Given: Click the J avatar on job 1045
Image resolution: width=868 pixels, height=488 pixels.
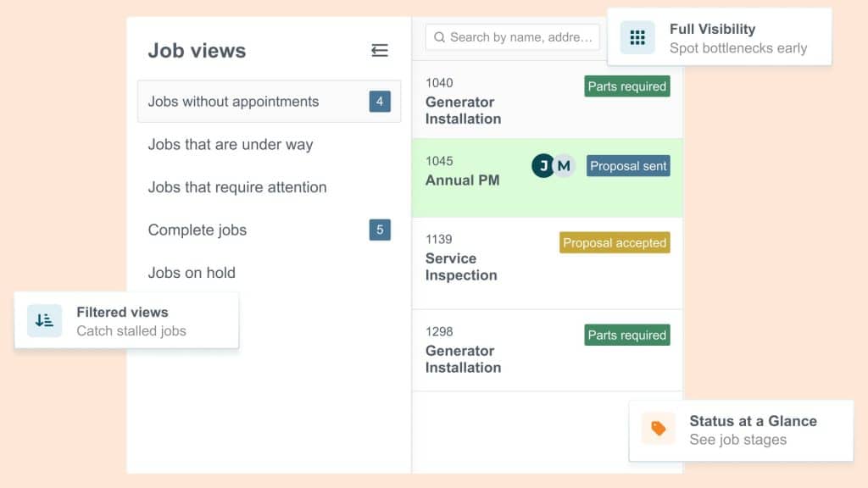Looking at the screenshot, I should click(x=543, y=165).
